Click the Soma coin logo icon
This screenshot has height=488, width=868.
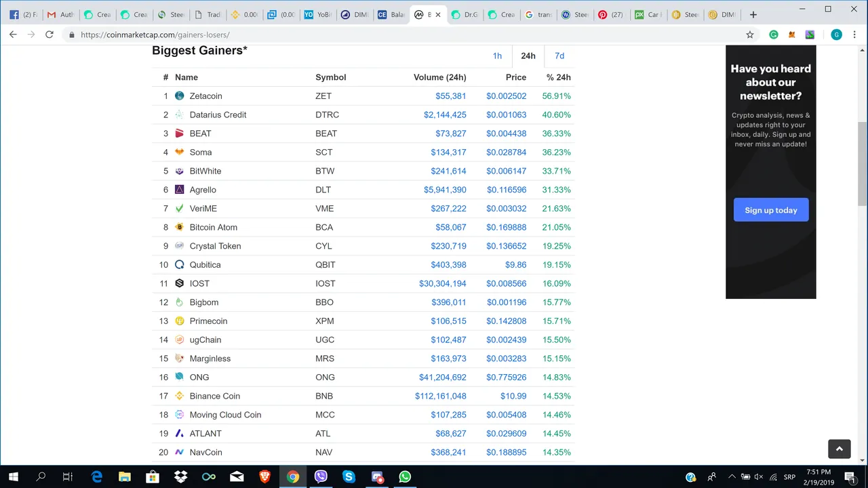[180, 152]
